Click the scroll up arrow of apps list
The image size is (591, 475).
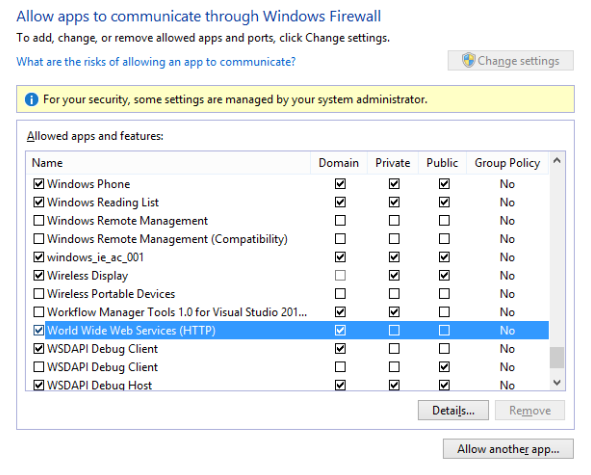pos(557,161)
